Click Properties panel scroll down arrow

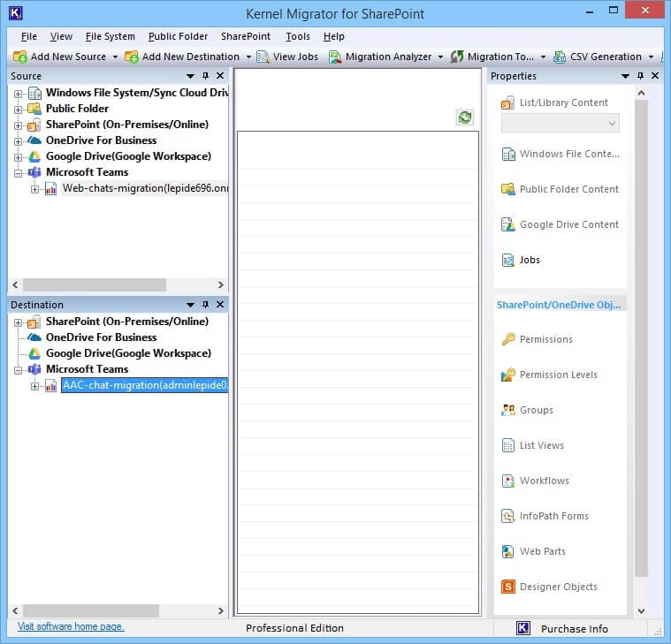641,610
